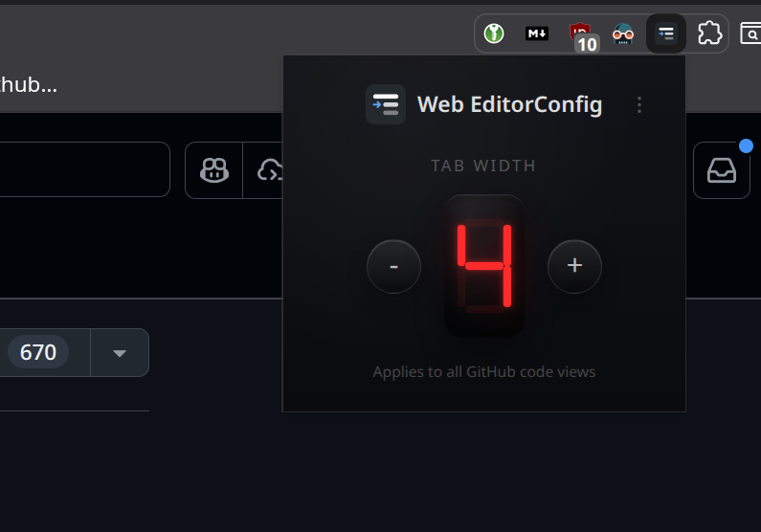The height and width of the screenshot is (532, 761).
Task: Click the extension icon with orange goggles
Action: tap(623, 33)
